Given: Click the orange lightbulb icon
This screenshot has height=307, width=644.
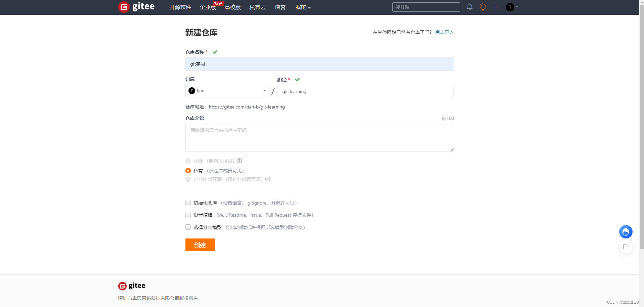Looking at the screenshot, I should (x=483, y=7).
